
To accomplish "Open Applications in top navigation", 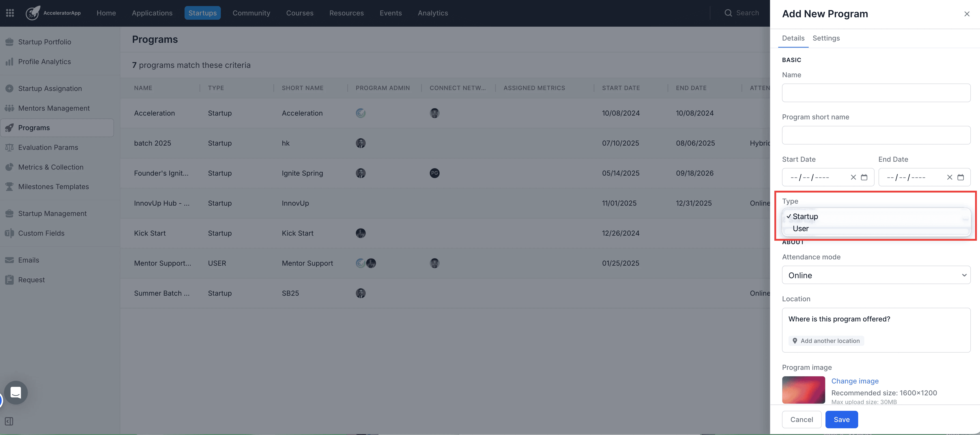I will (x=152, y=13).
